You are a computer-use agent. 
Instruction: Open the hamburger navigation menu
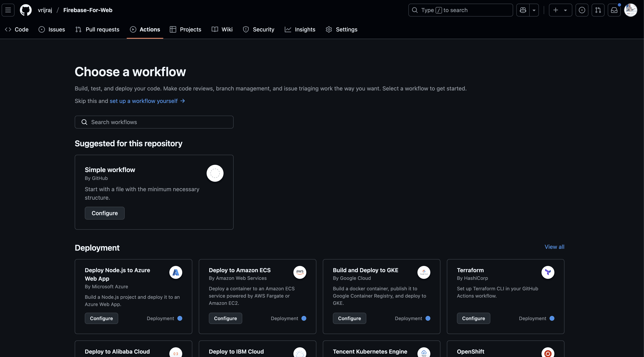pyautogui.click(x=8, y=10)
